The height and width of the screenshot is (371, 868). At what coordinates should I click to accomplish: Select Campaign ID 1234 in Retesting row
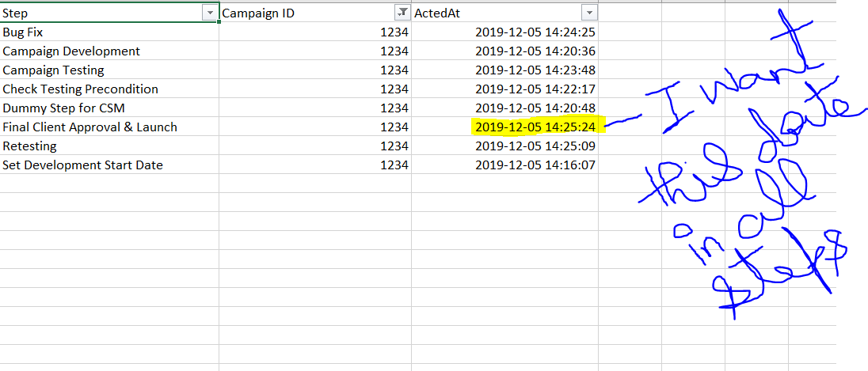click(315, 146)
